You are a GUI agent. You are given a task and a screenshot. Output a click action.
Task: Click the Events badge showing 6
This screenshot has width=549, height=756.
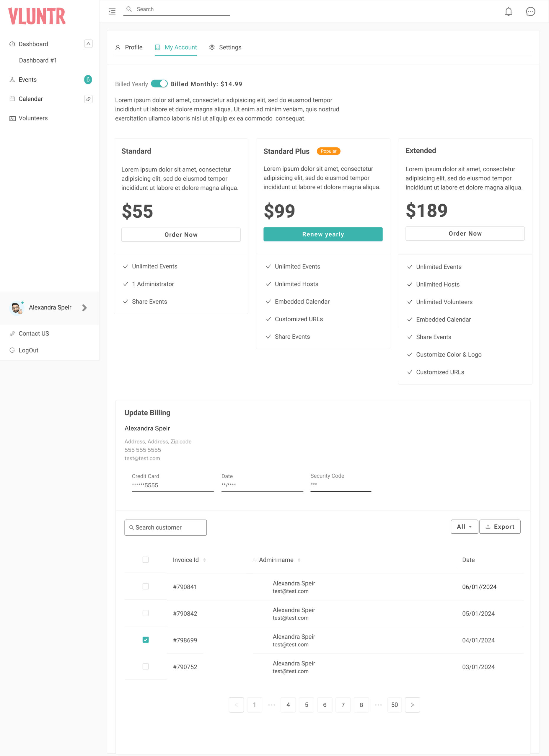pyautogui.click(x=88, y=80)
